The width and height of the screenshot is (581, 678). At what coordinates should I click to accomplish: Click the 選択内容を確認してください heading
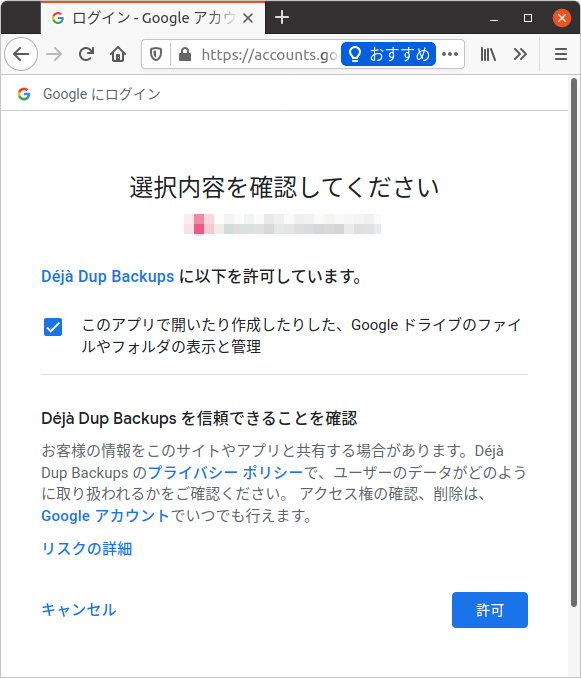[x=284, y=188]
